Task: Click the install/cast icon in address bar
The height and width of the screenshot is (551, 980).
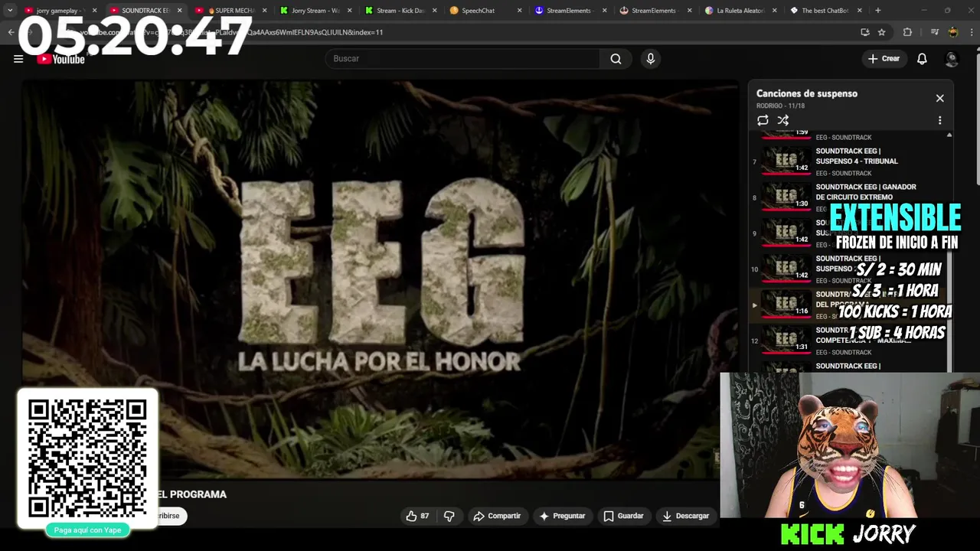Action: coord(864,32)
